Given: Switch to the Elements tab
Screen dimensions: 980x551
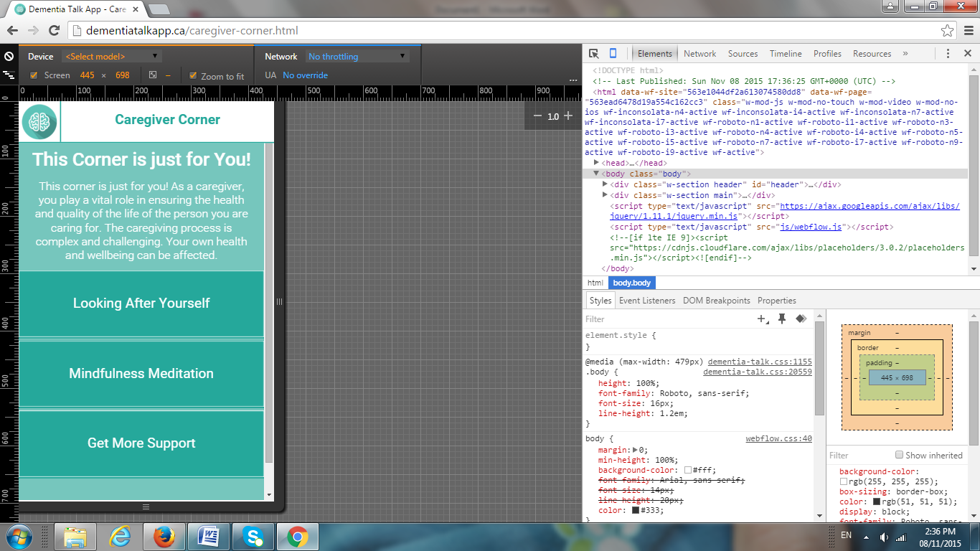Looking at the screenshot, I should [654, 54].
